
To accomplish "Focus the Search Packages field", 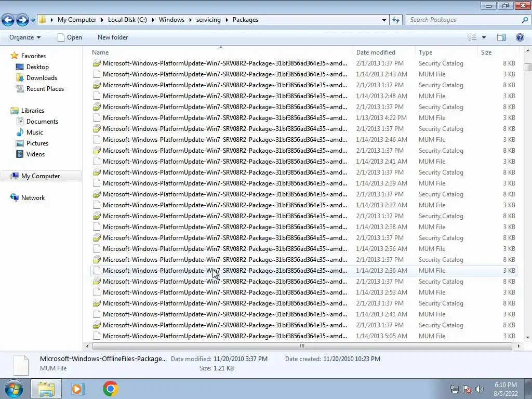I will point(463,20).
